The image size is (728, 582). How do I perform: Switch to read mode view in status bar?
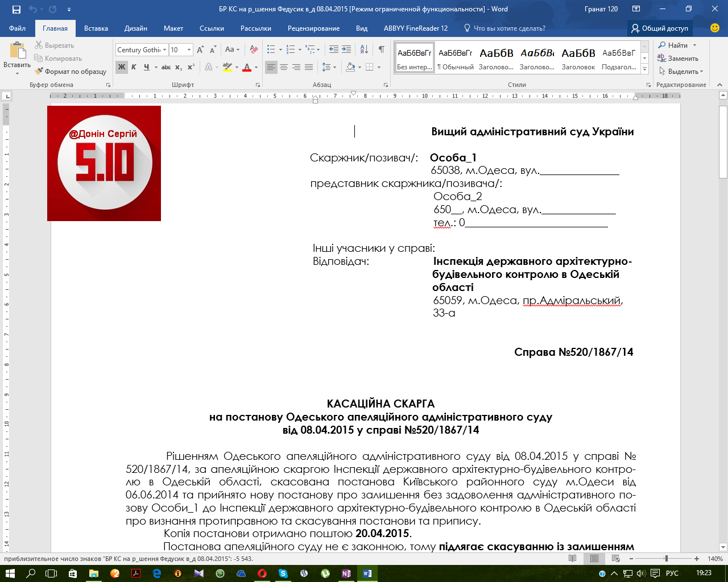tap(573, 559)
